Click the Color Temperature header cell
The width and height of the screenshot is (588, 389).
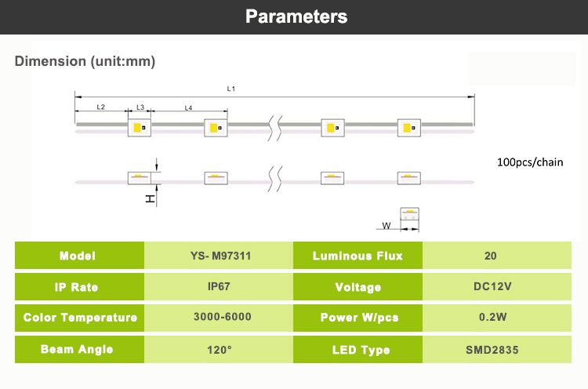coord(79,318)
